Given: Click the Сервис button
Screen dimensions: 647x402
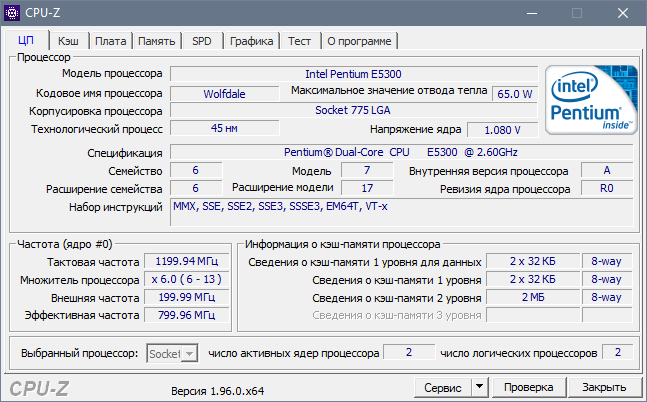Looking at the screenshot, I should pos(442,387).
